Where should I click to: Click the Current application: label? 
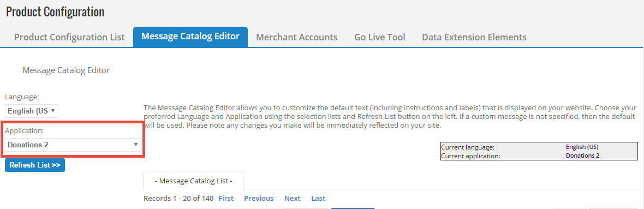pos(470,156)
